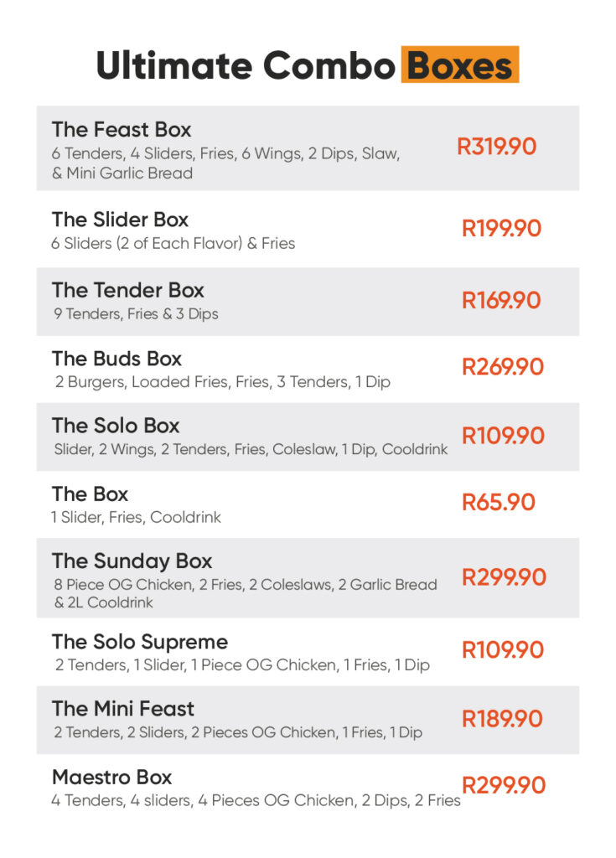Click the R189.90 Mini Feast price
The image size is (616, 858).
tap(502, 719)
